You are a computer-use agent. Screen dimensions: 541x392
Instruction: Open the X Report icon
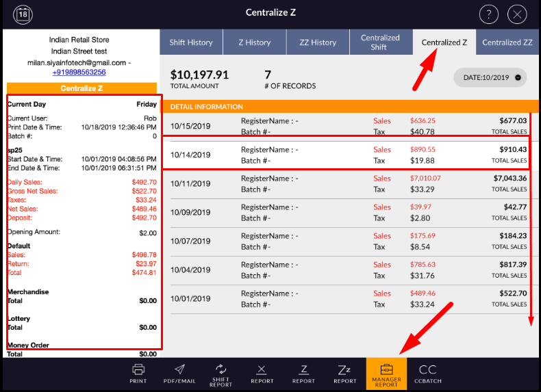(262, 374)
